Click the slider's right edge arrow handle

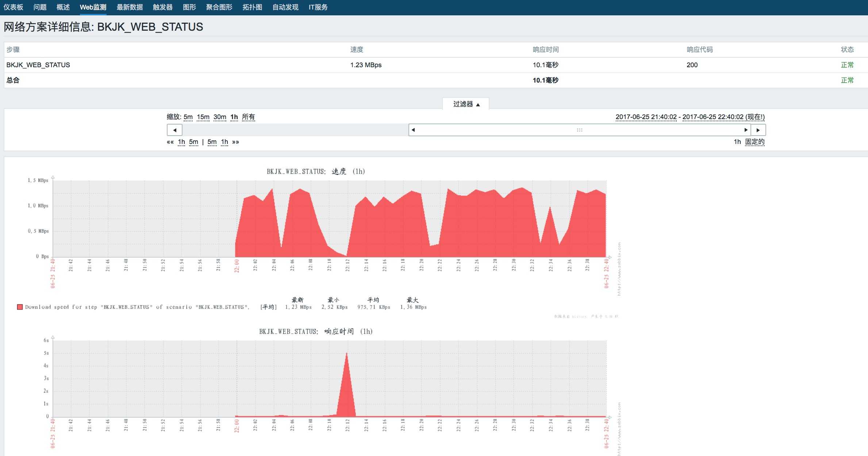click(746, 130)
